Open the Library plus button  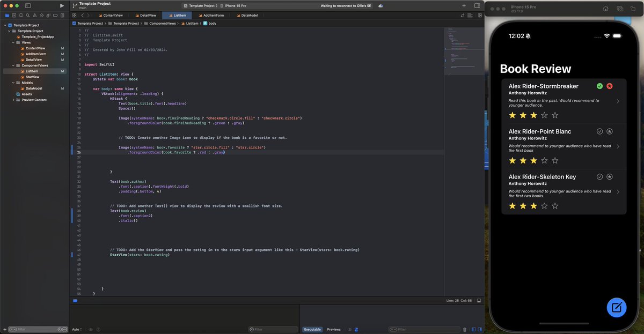[x=464, y=5]
